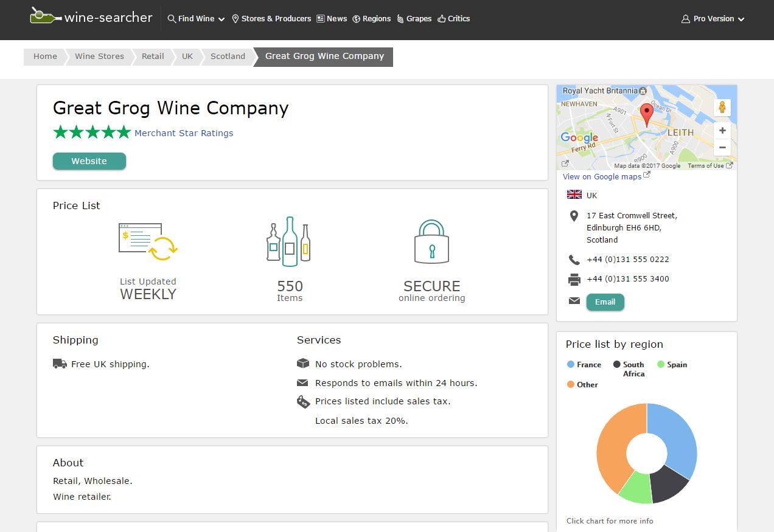This screenshot has height=532, width=774.
Task: Click the free shipping truck icon
Action: (x=60, y=364)
